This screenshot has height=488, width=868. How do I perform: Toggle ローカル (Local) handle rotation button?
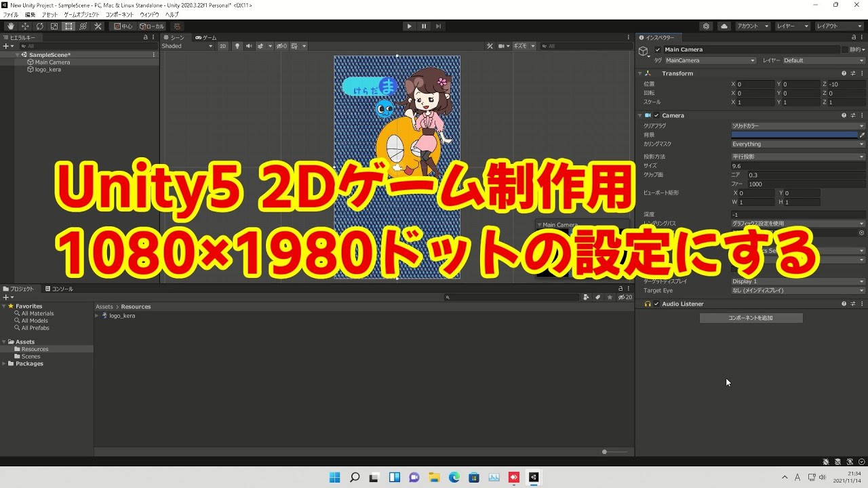tap(152, 26)
